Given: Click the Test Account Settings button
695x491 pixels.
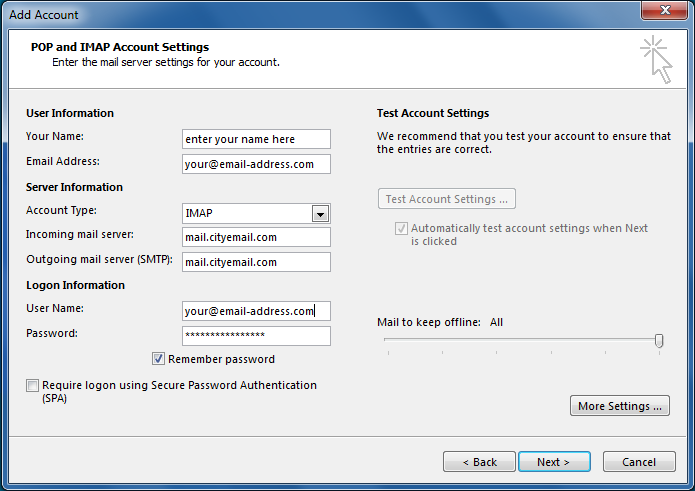Looking at the screenshot, I should pyautogui.click(x=446, y=199).
